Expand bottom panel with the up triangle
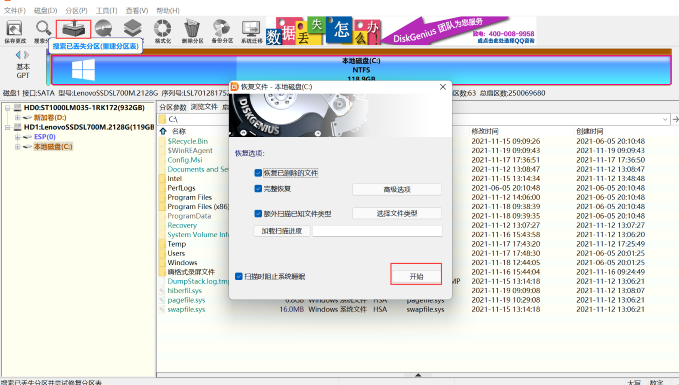The height and width of the screenshot is (385, 679). pyautogui.click(x=418, y=375)
